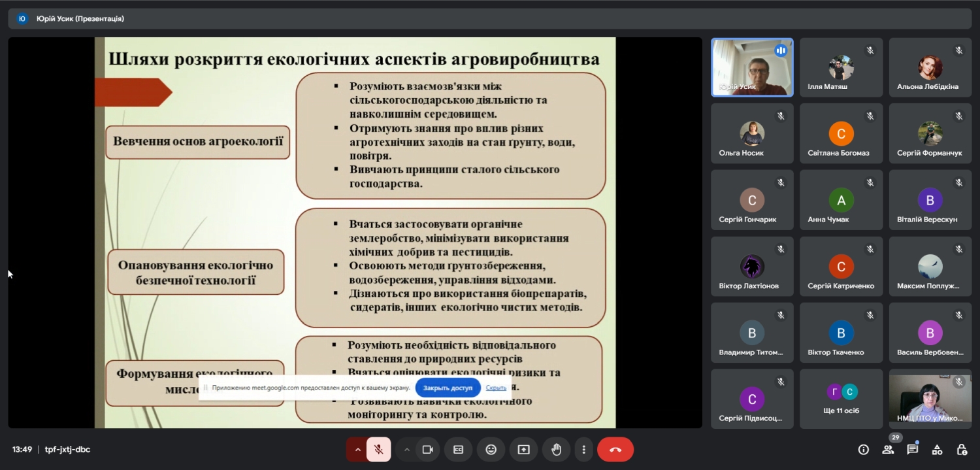Click the muted mic icon on Анна Чумак's tile

[870, 183]
